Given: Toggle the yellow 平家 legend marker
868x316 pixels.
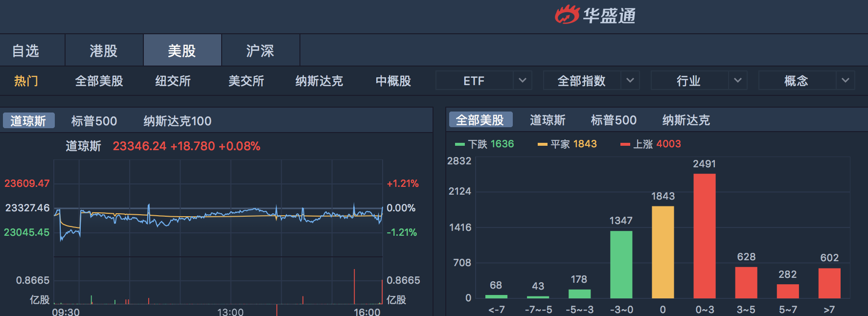Looking at the screenshot, I should coord(542,144).
